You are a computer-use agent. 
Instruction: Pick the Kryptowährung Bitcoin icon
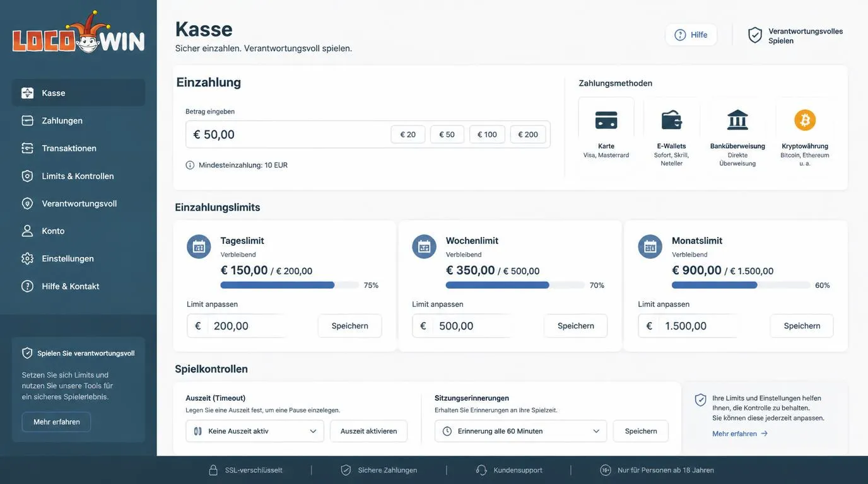click(x=805, y=120)
